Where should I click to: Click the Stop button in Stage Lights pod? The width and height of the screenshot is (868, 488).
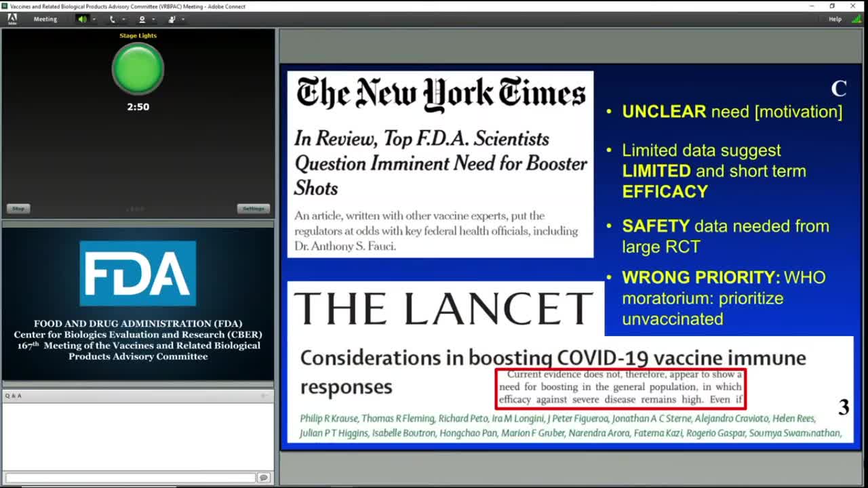pos(18,209)
